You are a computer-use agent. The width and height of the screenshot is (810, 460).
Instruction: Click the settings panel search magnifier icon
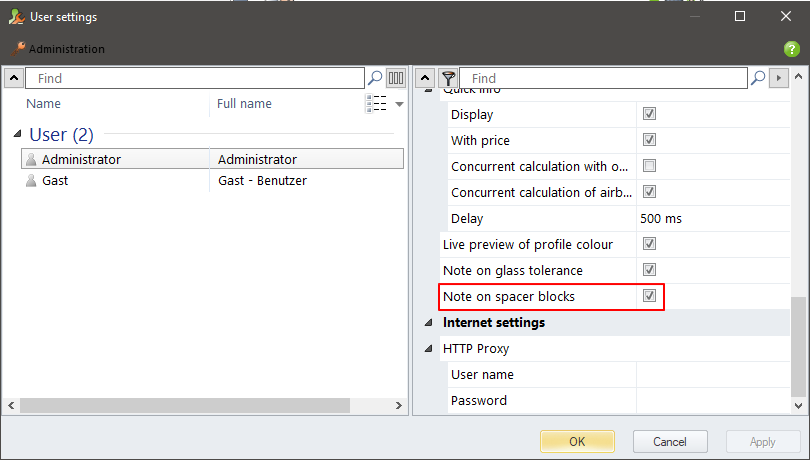[x=758, y=78]
